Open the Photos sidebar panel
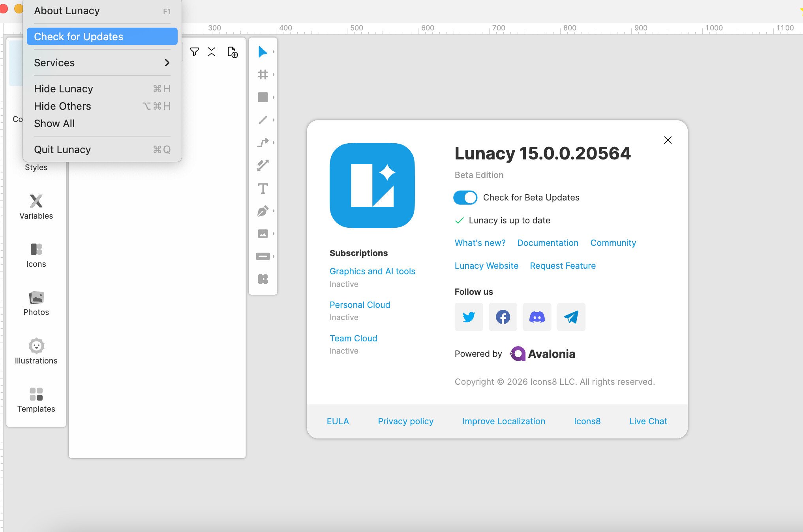Viewport: 803px width, 532px height. pyautogui.click(x=36, y=303)
